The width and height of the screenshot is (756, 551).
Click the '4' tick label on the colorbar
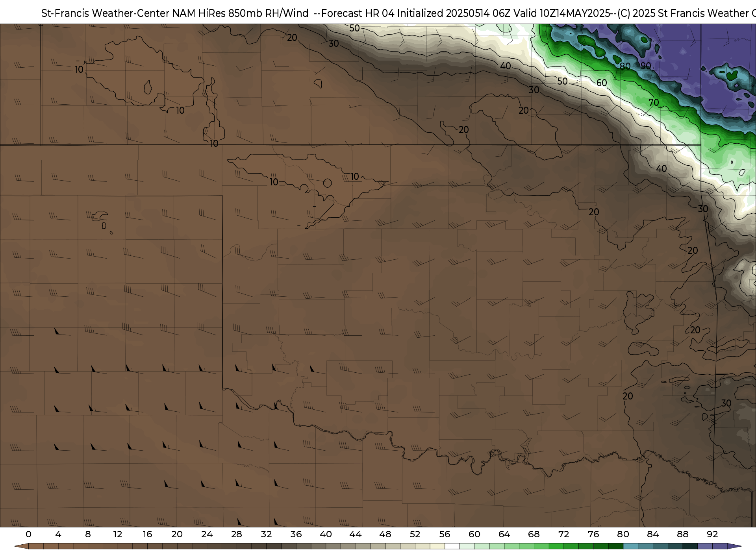point(58,534)
